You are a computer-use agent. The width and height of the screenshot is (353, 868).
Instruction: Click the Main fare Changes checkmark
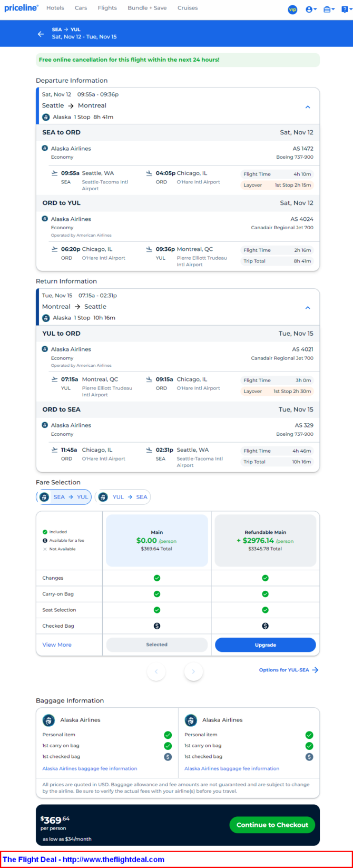[157, 578]
